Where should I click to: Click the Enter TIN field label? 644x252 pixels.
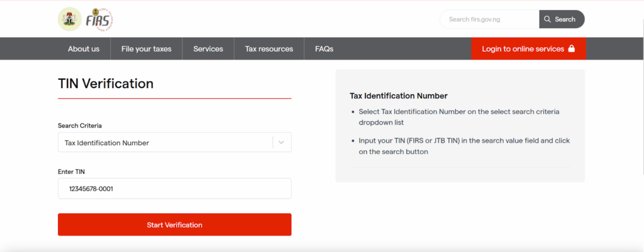[71, 172]
